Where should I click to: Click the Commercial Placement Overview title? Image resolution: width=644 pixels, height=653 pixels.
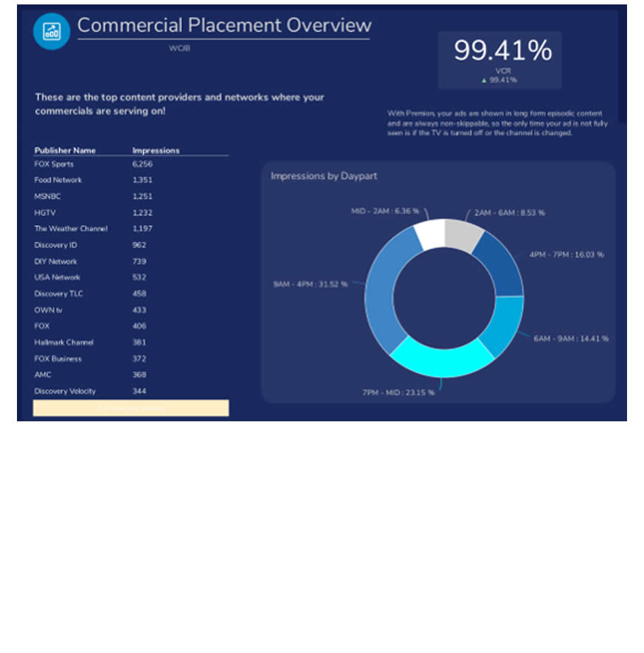click(224, 25)
